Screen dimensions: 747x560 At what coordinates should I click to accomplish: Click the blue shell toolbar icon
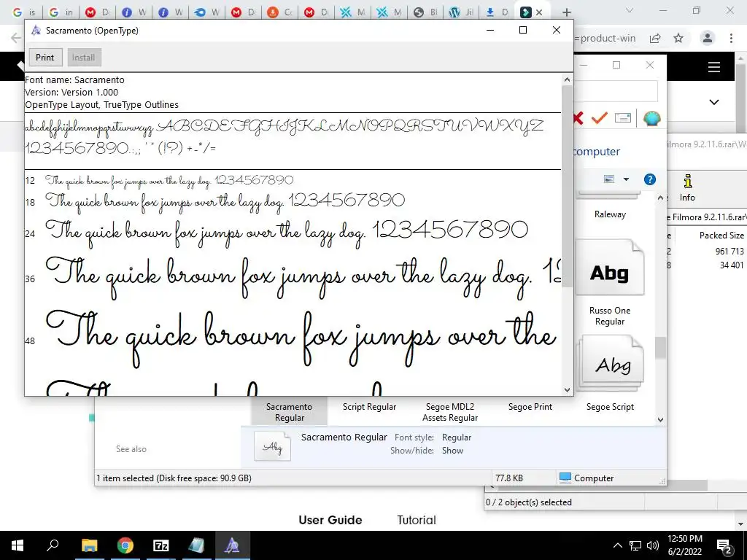pyautogui.click(x=651, y=118)
